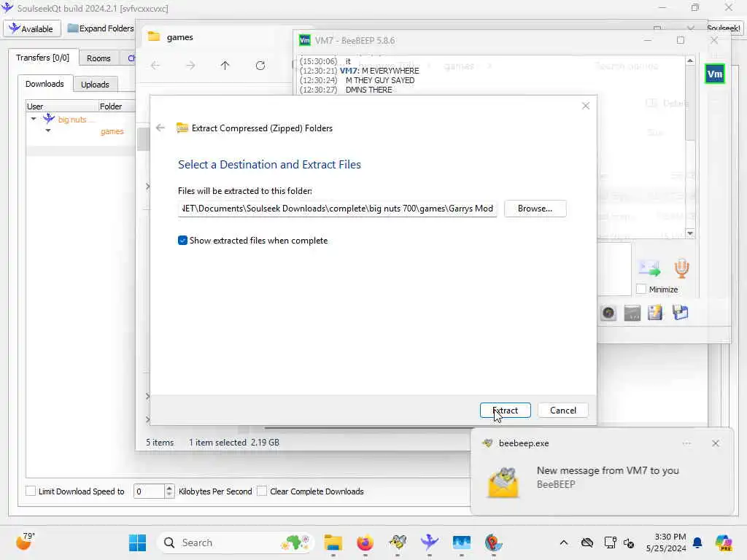Image resolution: width=747 pixels, height=560 pixels.
Task: Collapse the big nuts user row
Action: coord(34,119)
